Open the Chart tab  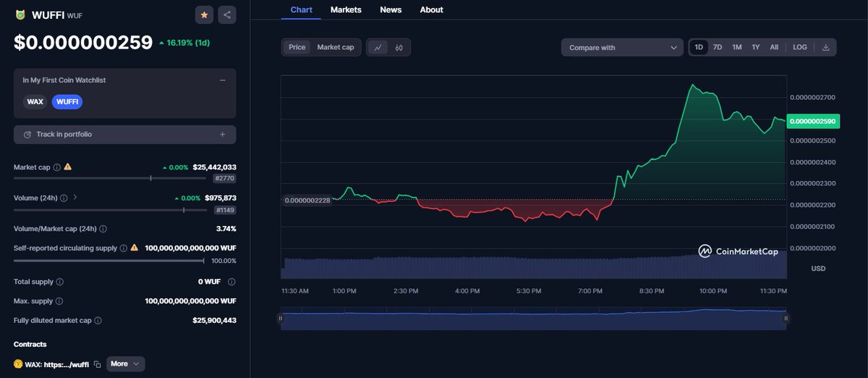pyautogui.click(x=301, y=9)
